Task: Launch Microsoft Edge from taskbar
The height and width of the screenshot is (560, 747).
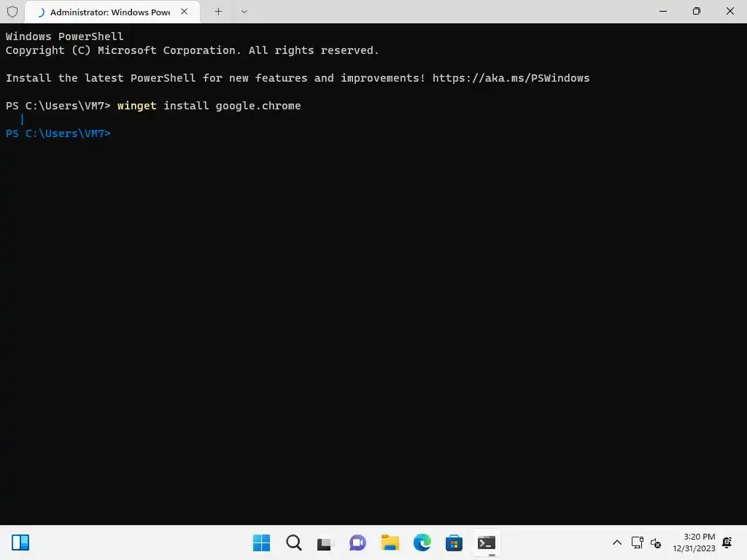Action: [422, 542]
